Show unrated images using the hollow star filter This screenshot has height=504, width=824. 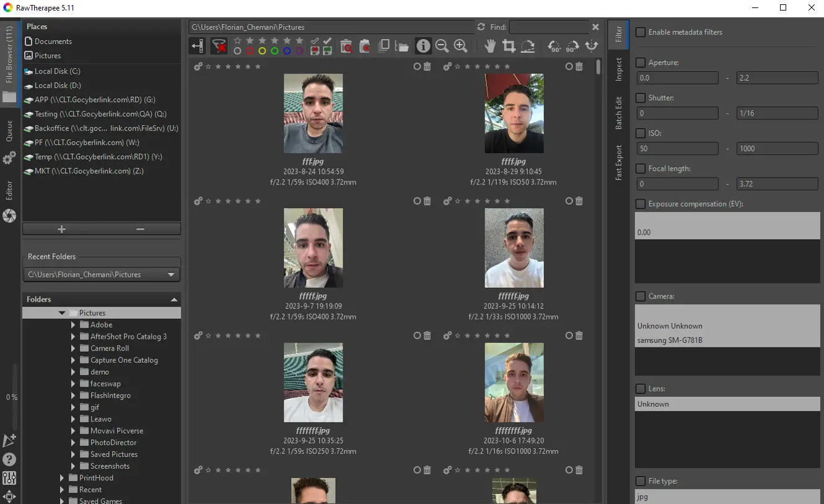[x=237, y=41]
